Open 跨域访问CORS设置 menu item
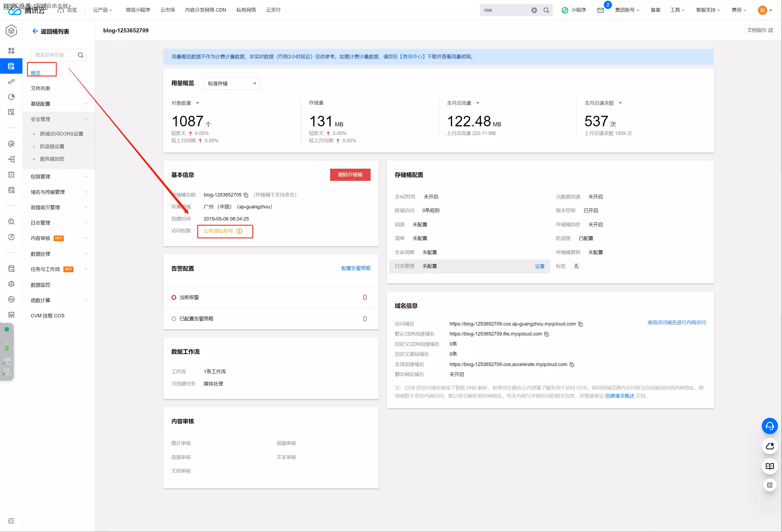The width and height of the screenshot is (782, 532). (61, 134)
